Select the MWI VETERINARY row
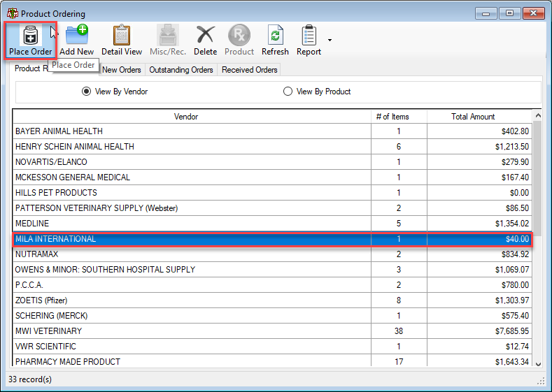This screenshot has height=392, width=552. click(272, 331)
